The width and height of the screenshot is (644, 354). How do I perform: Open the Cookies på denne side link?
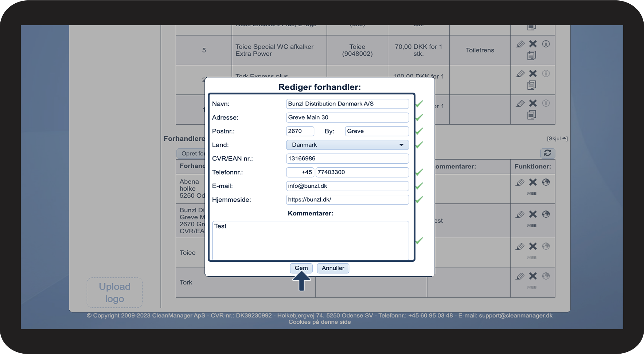pyautogui.click(x=320, y=322)
